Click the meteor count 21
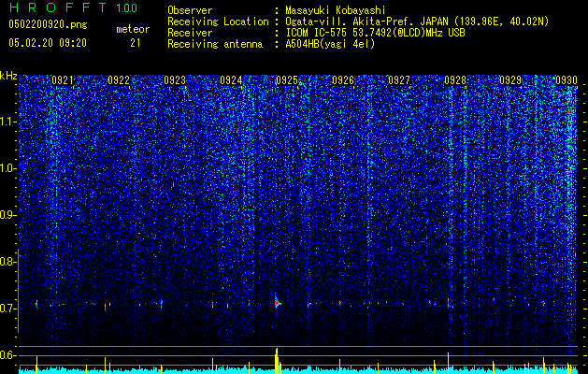588x374 pixels. point(135,43)
